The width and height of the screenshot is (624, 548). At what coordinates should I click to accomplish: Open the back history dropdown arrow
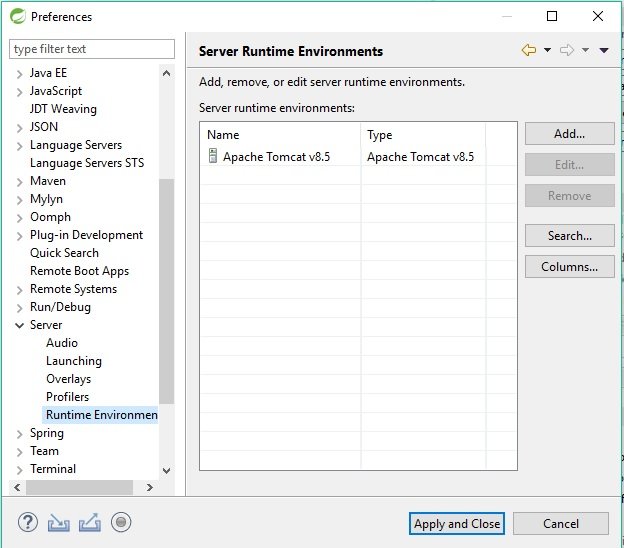pyautogui.click(x=548, y=50)
